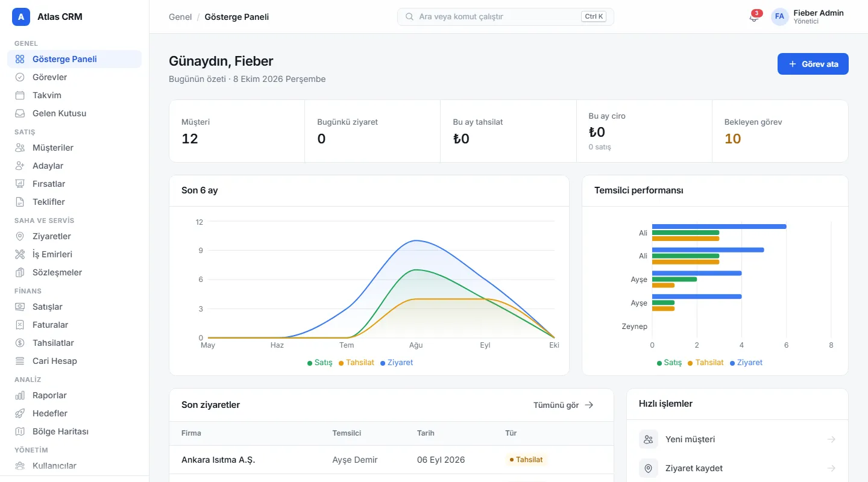Click the Raporlar bar chart icon
The width and height of the screenshot is (868, 482).
pyautogui.click(x=20, y=395)
